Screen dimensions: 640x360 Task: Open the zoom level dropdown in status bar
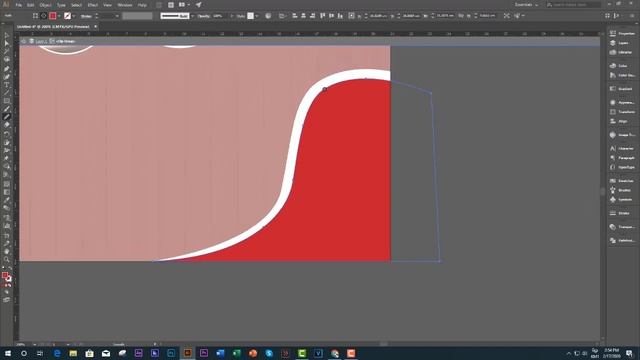pos(34,344)
